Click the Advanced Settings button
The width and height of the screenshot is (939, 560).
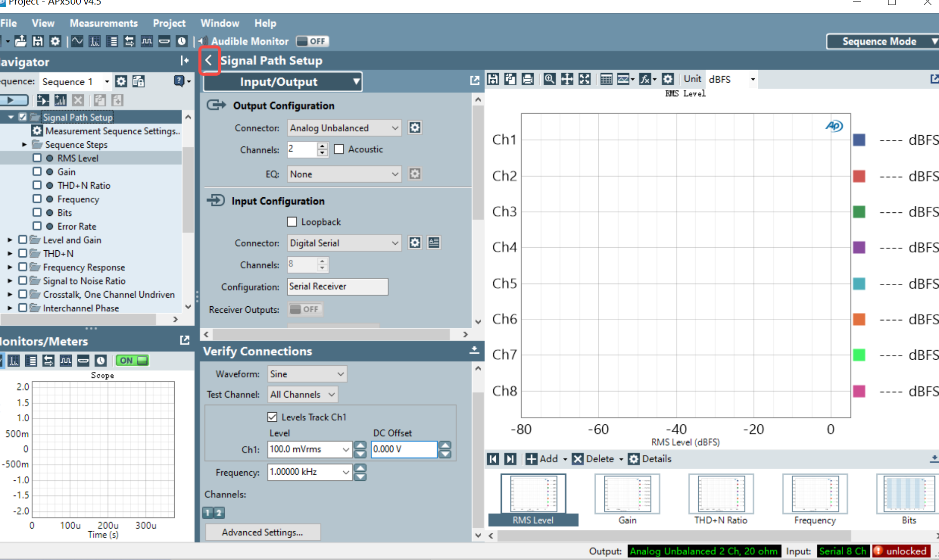[263, 532]
